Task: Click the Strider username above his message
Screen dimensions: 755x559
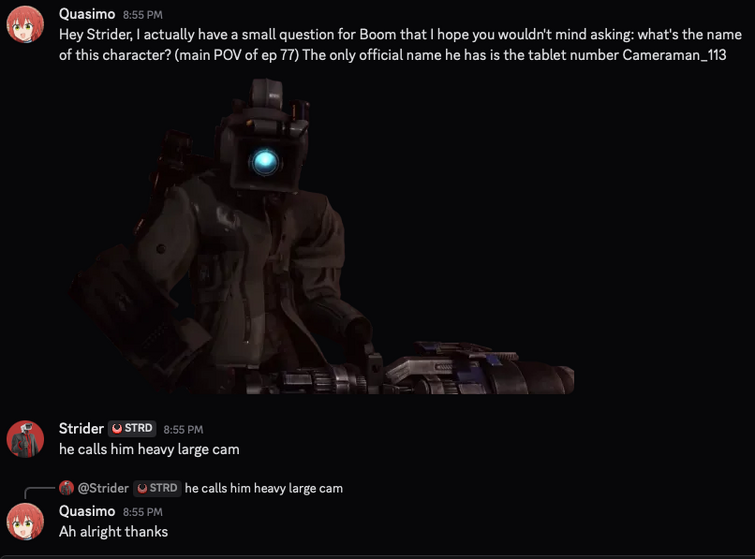Action: click(x=81, y=428)
